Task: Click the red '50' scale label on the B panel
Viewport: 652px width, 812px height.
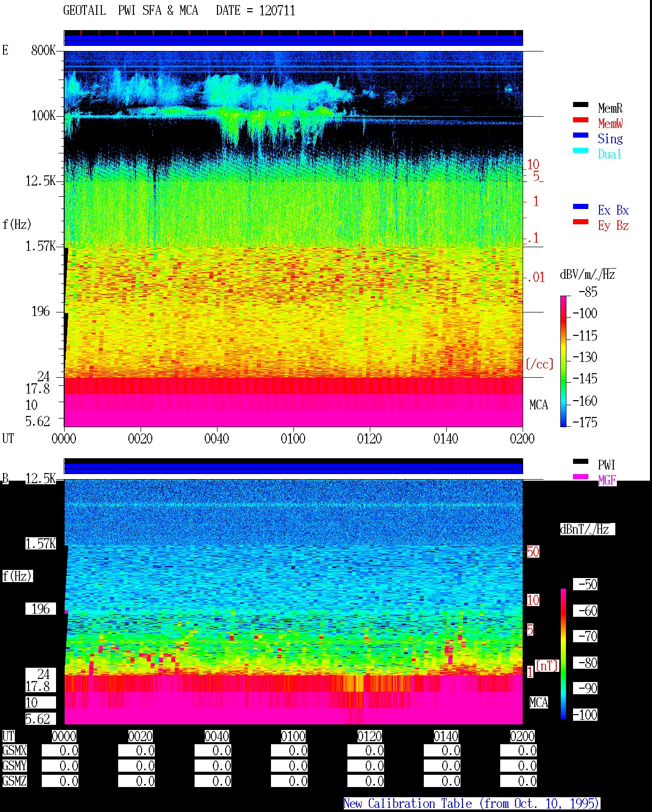Action: (x=533, y=552)
